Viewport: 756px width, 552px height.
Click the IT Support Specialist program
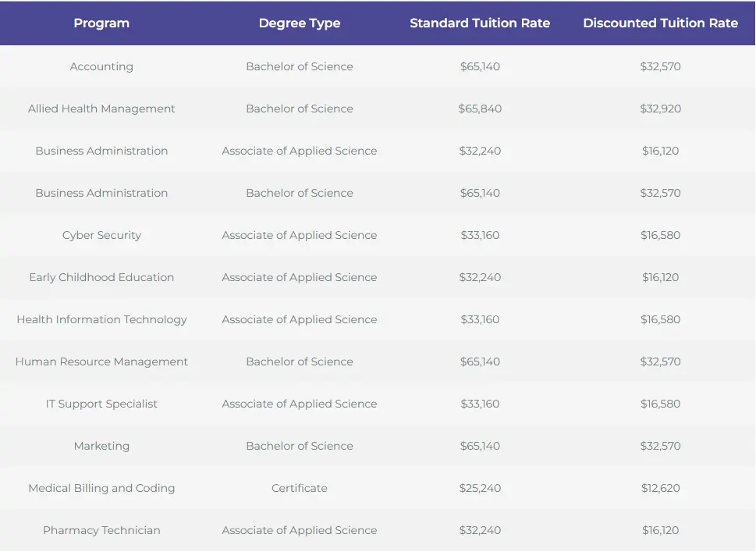(101, 404)
